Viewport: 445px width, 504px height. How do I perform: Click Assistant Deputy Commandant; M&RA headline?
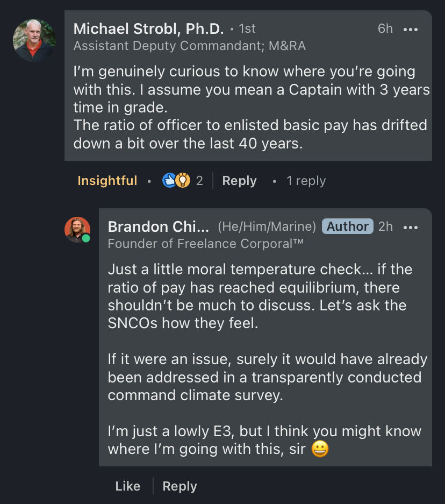coord(189,46)
